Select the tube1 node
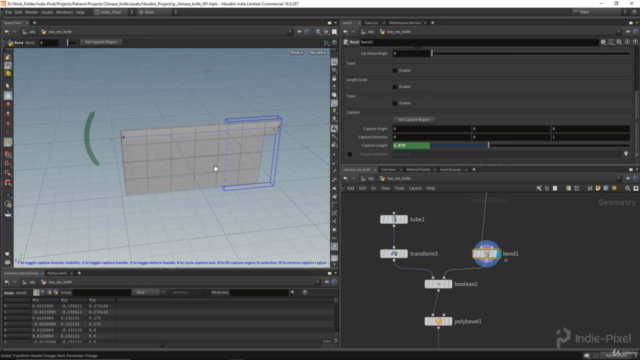 pyautogui.click(x=394, y=220)
